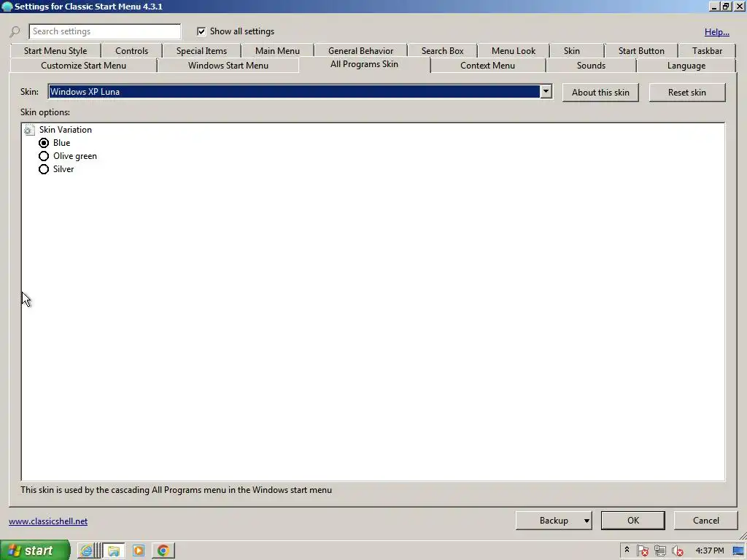Click the network tray icon
The width and height of the screenshot is (747, 560).
pyautogui.click(x=659, y=551)
